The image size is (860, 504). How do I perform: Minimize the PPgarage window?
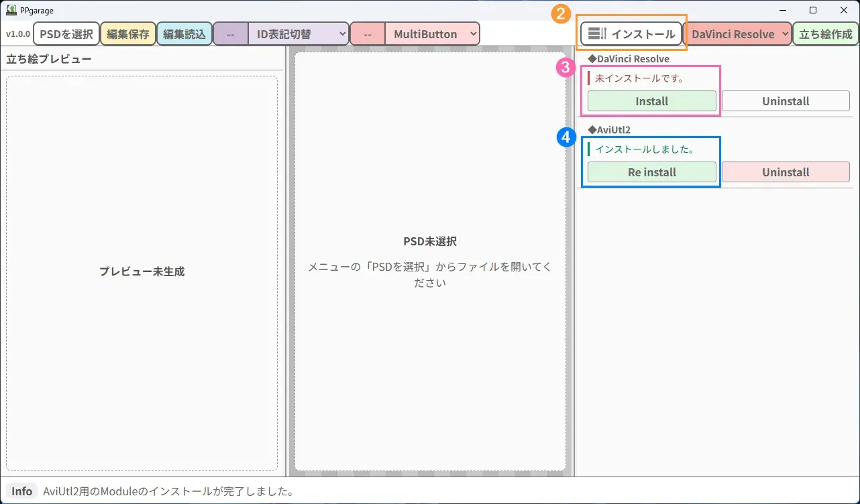(x=782, y=10)
